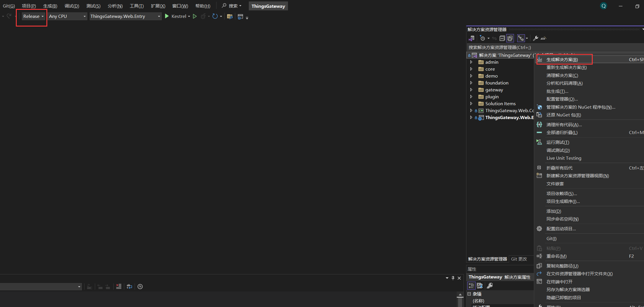Image resolution: width=644 pixels, height=307 pixels.
Task: Click Collapse All icon in Solution Explorer toolbar
Action: pos(502,38)
